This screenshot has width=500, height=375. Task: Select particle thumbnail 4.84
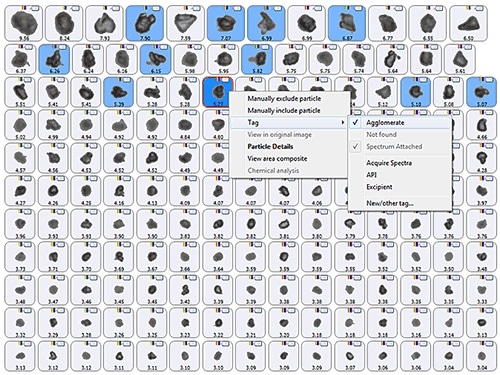(x=185, y=125)
